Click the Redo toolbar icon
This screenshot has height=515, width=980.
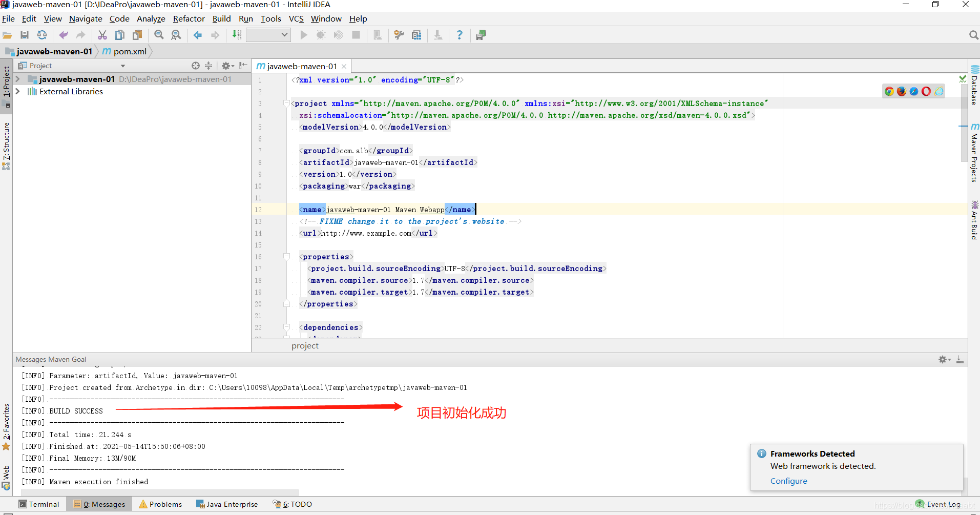80,35
